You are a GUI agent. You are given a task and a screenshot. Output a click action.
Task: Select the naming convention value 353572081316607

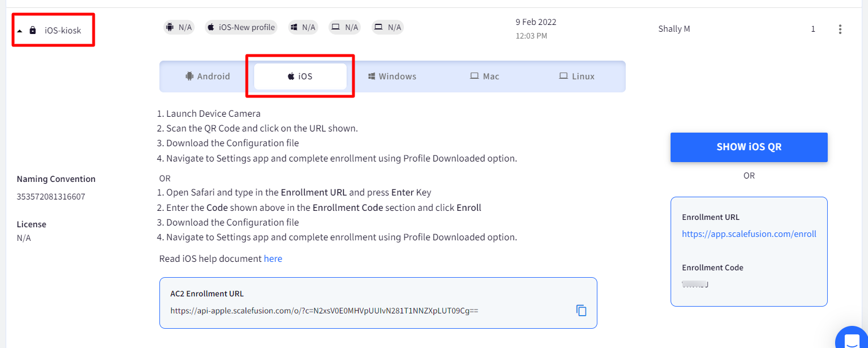pos(51,197)
